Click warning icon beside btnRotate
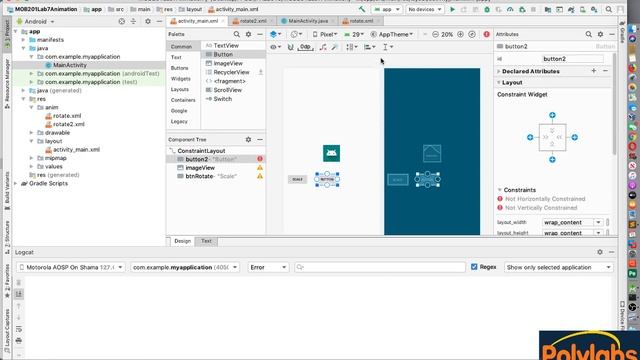The image size is (640, 360). point(260,176)
